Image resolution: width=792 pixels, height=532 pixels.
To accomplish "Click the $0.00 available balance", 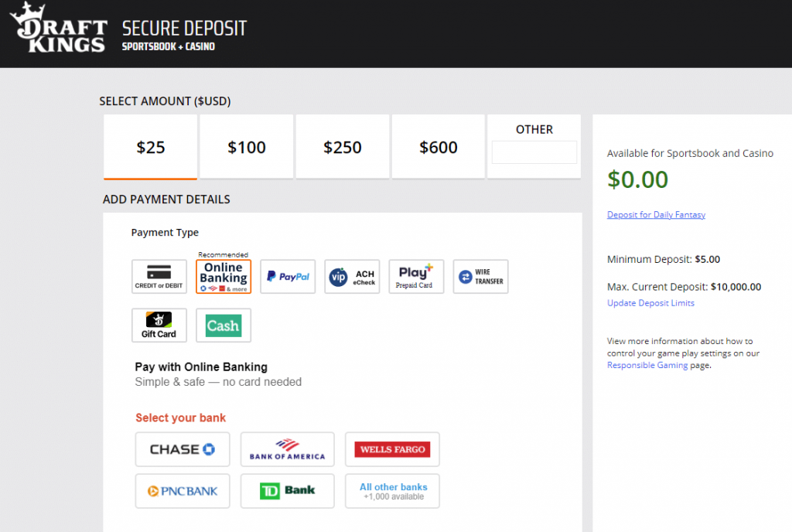I will (x=637, y=179).
